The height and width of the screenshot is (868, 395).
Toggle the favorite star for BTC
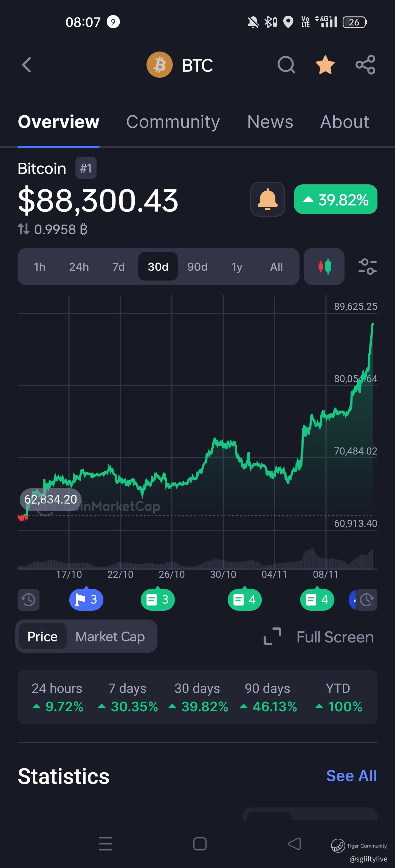click(325, 65)
